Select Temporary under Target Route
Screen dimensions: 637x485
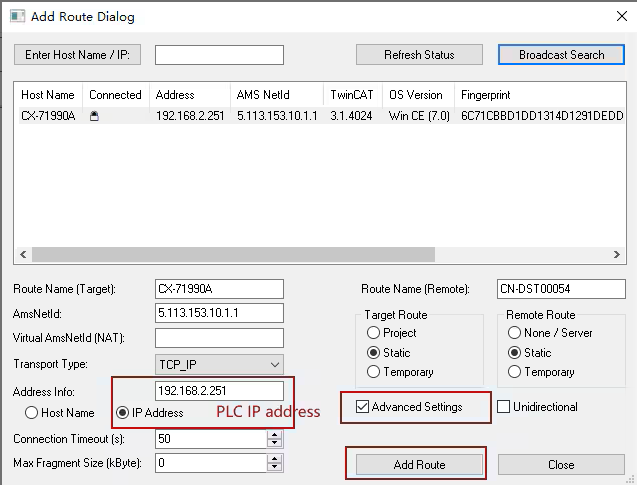point(374,372)
